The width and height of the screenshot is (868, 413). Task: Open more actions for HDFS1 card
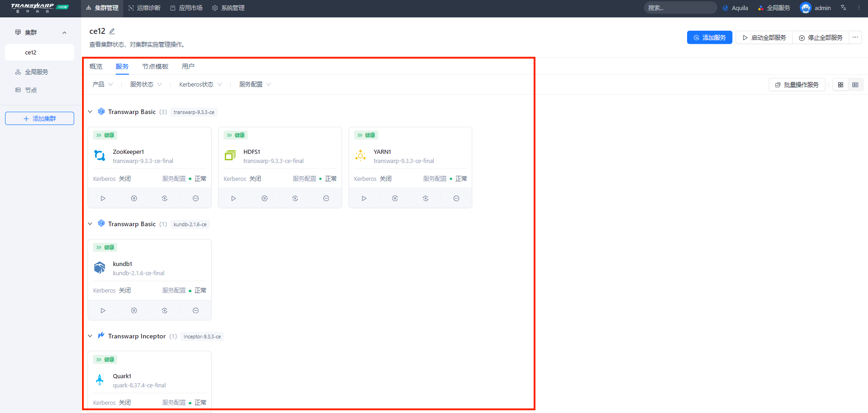click(326, 198)
